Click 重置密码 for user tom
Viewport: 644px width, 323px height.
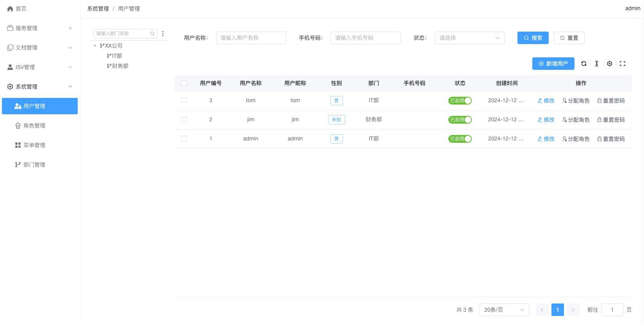coord(611,101)
